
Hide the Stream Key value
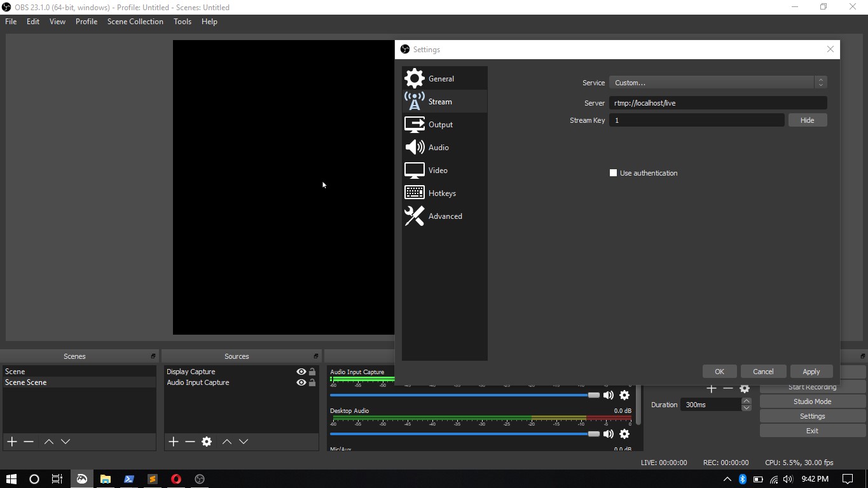[807, 120]
